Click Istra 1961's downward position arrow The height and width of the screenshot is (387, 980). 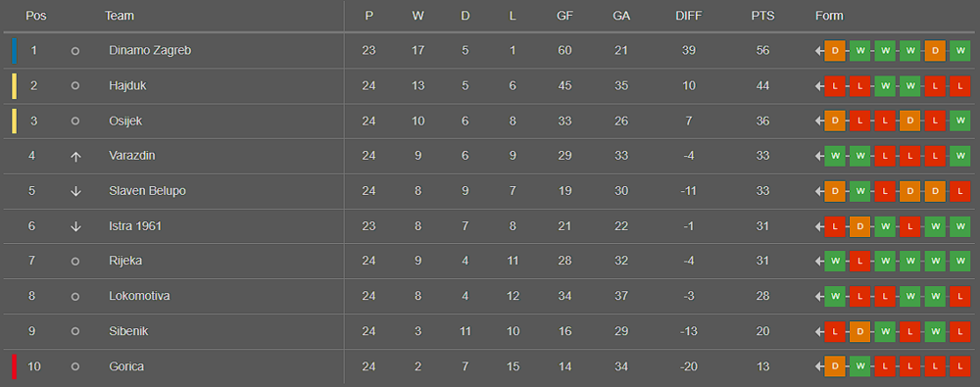click(75, 226)
